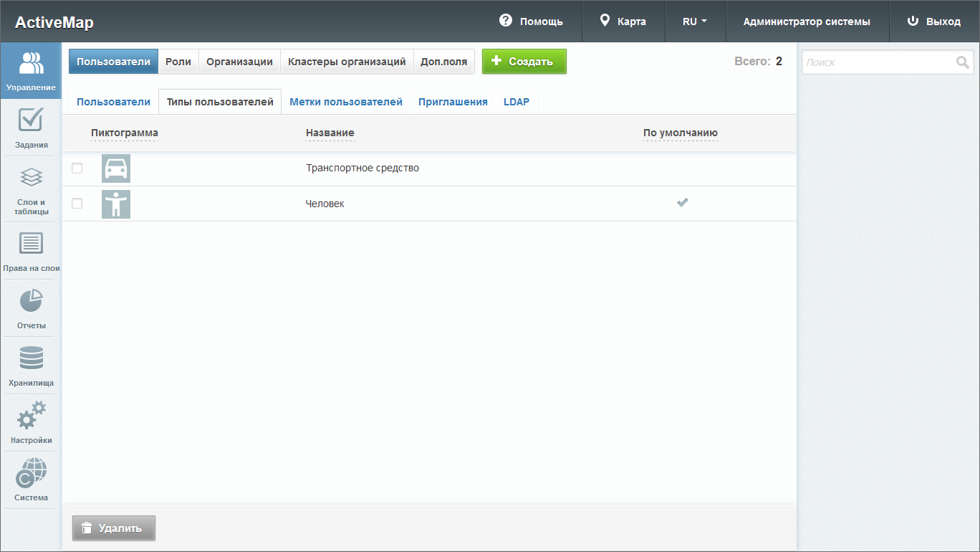Toggle default checkmark for Человек
980x552 pixels.
click(x=683, y=203)
